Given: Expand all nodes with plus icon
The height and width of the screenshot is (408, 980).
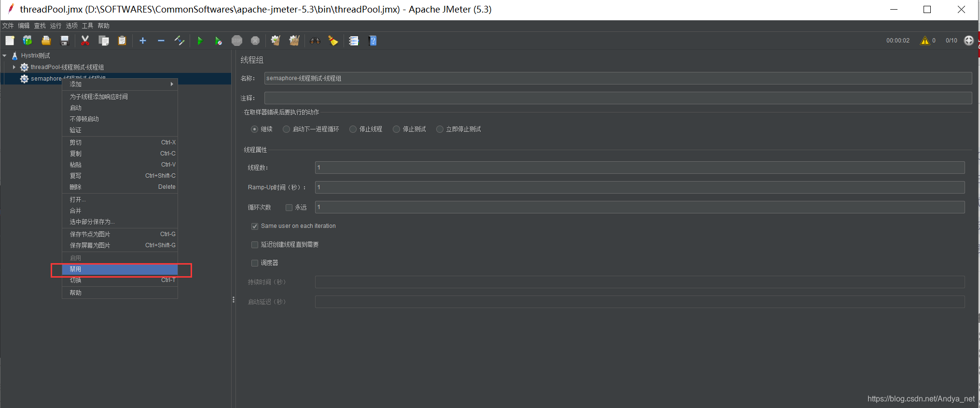Looking at the screenshot, I should coord(143,41).
